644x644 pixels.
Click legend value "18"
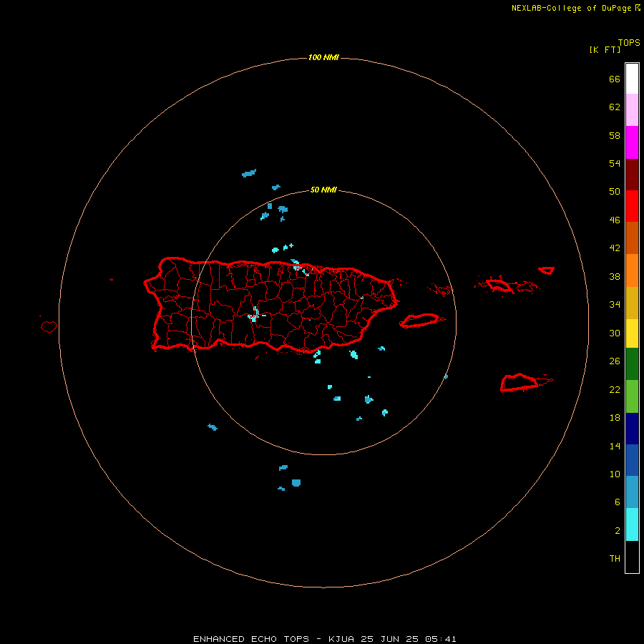[615, 418]
